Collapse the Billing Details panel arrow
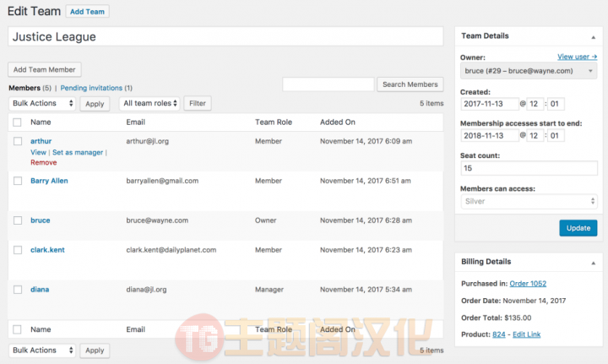This screenshot has height=364, width=608. click(x=594, y=263)
